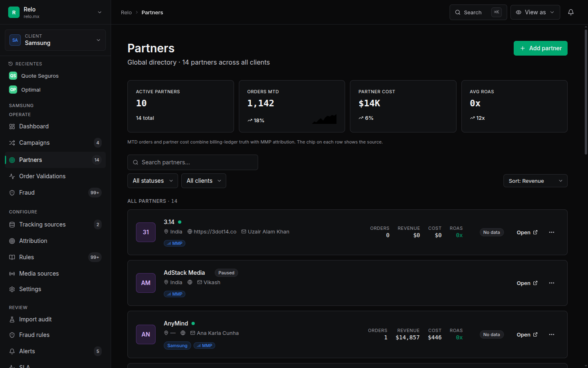Screen dimensions: 588x368
Task: Click the globe icon in AdStack Media row
Action: [x=190, y=282]
